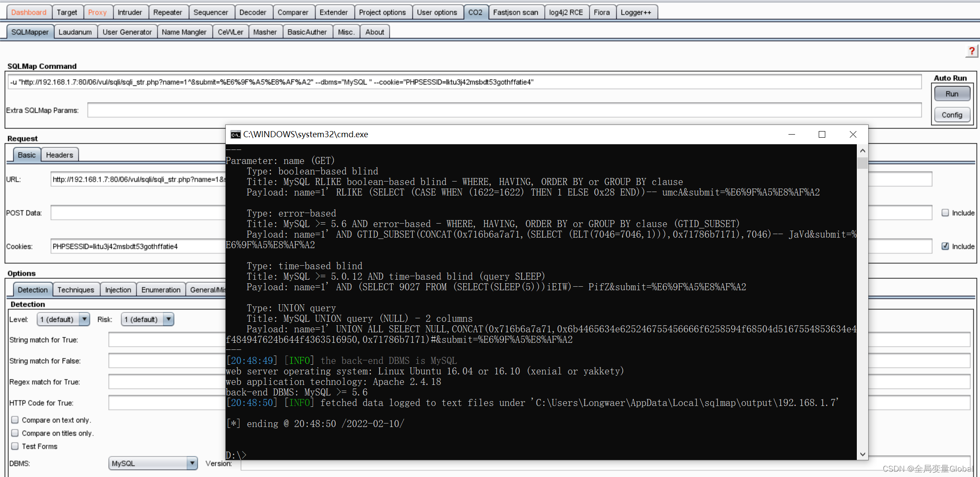Open the Enumeration options tab
The image size is (980, 477).
[161, 290]
